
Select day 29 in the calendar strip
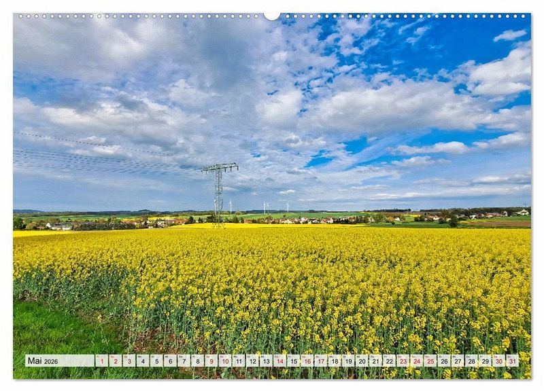coord(486,361)
